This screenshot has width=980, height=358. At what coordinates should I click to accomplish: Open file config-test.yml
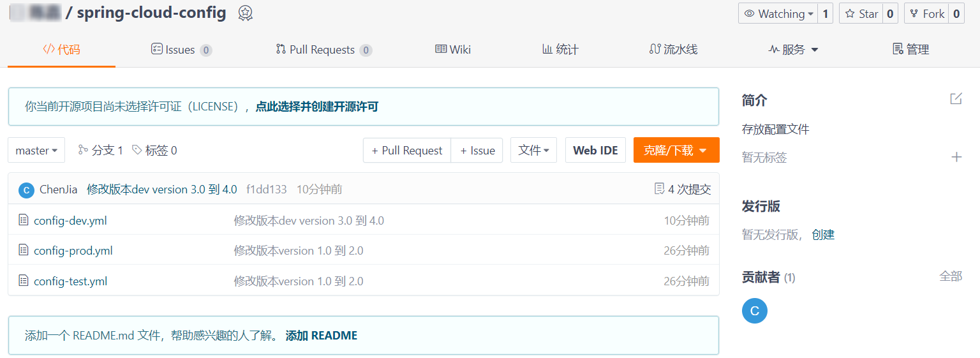click(70, 281)
